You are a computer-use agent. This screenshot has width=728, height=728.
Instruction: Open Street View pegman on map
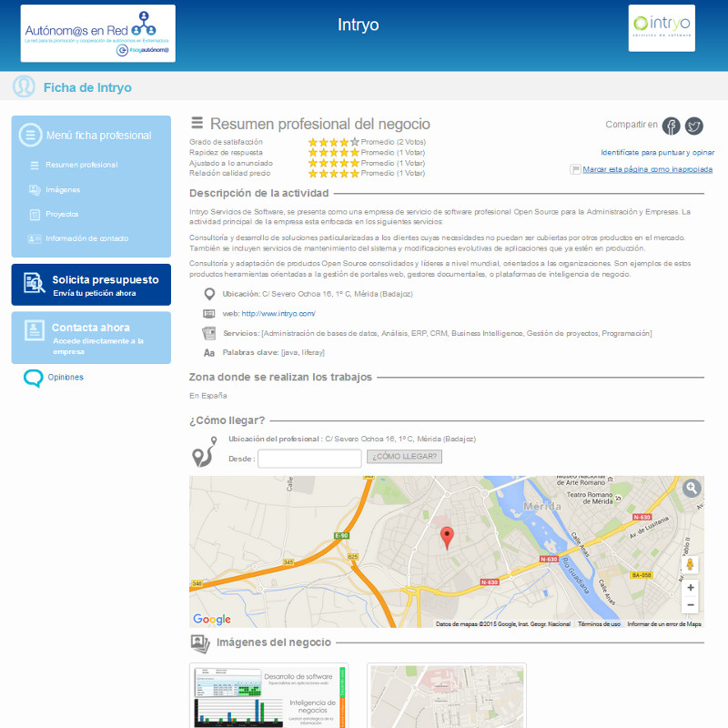(691, 564)
